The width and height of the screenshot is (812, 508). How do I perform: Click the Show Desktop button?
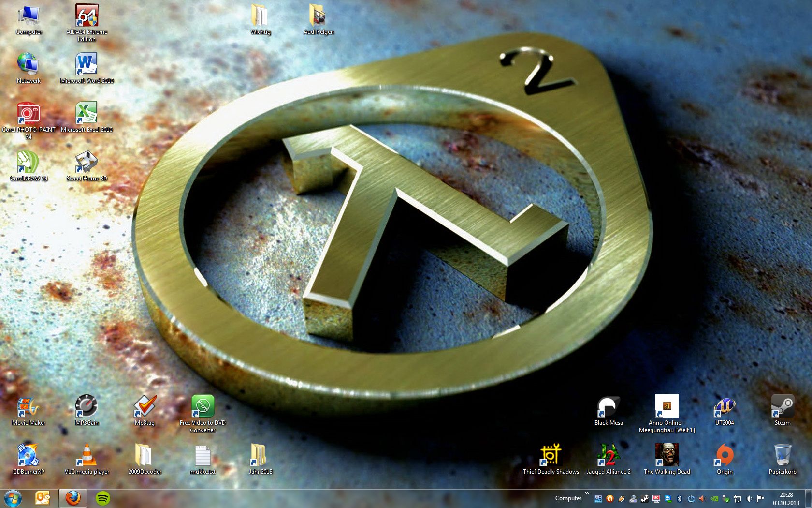[808, 498]
